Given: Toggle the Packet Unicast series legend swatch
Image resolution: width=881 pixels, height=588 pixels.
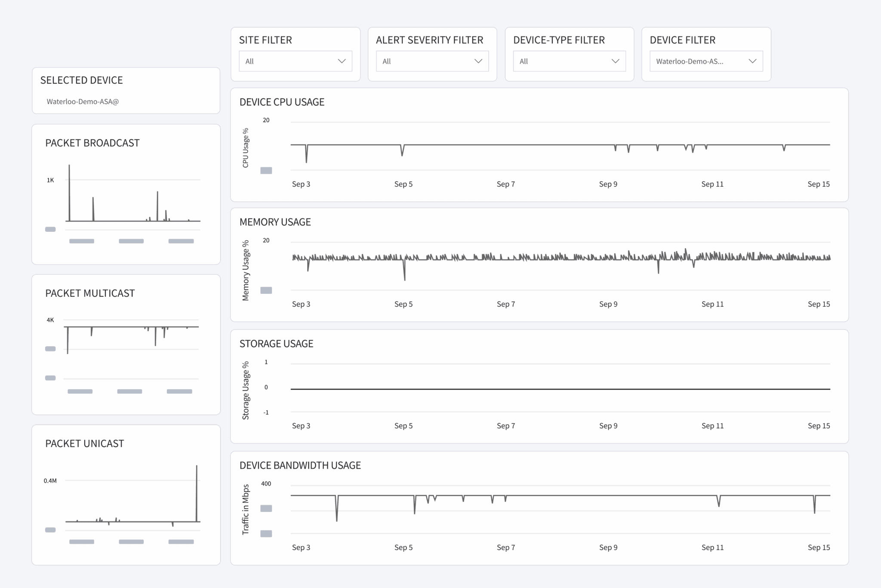Looking at the screenshot, I should 50,530.
